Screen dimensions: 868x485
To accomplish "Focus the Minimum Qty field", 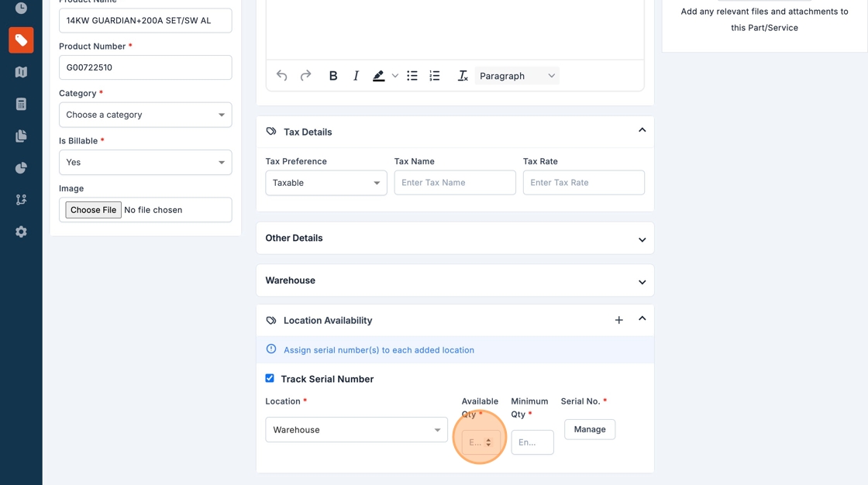I will (532, 442).
